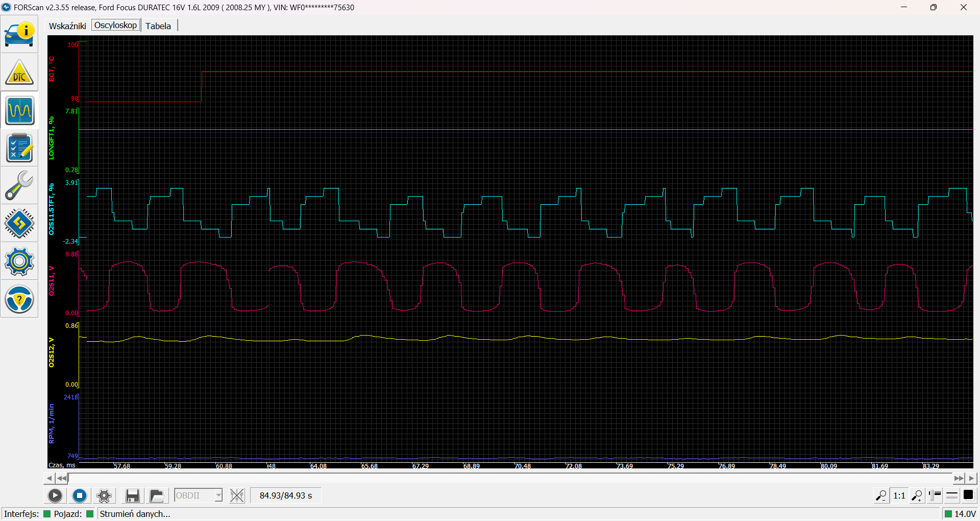Step timeline right with single arrow
The height and width of the screenshot is (521, 980).
tap(972, 479)
